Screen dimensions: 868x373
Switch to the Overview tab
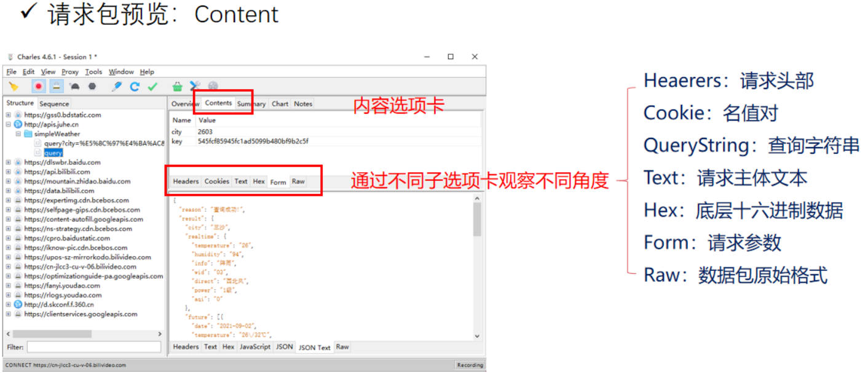click(185, 104)
